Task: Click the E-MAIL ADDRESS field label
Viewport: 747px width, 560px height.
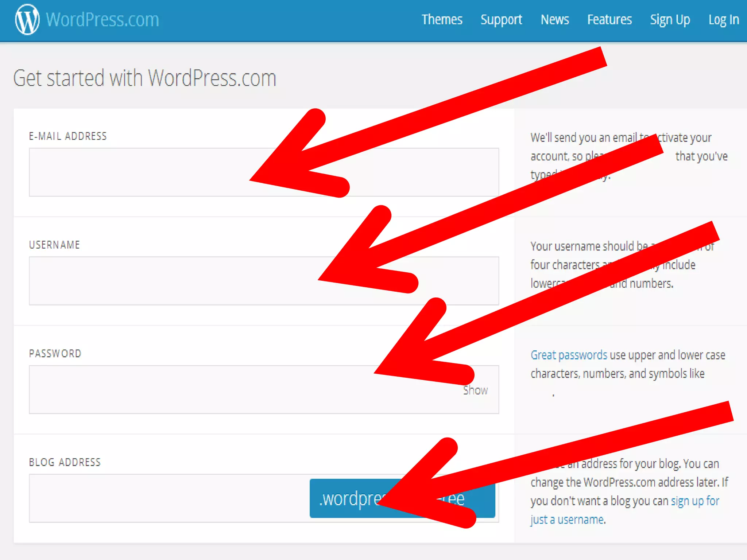Action: pos(68,136)
